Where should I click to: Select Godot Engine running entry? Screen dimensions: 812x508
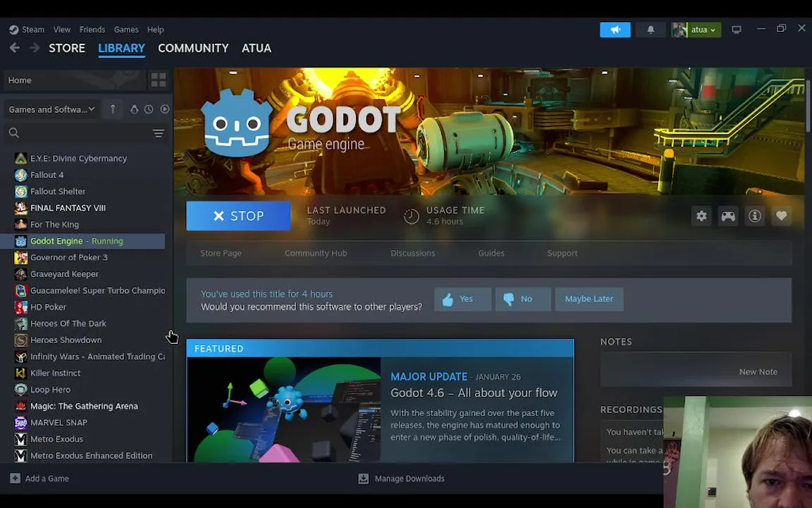click(83, 241)
